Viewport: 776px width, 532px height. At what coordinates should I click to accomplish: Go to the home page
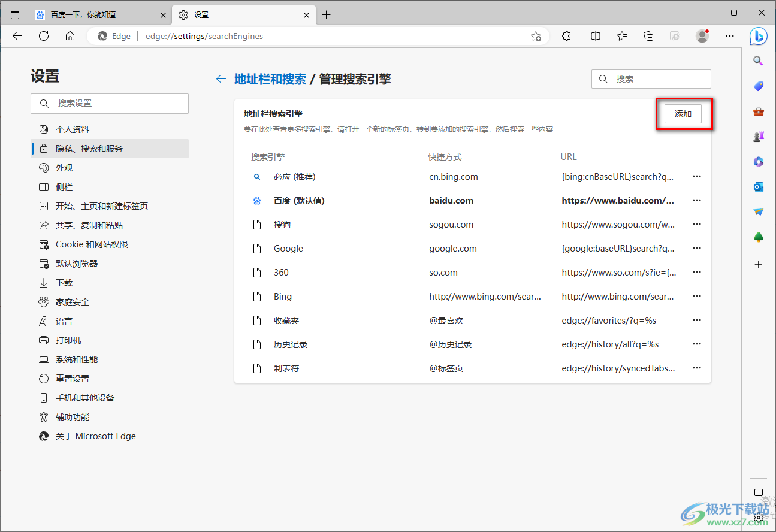(70, 36)
